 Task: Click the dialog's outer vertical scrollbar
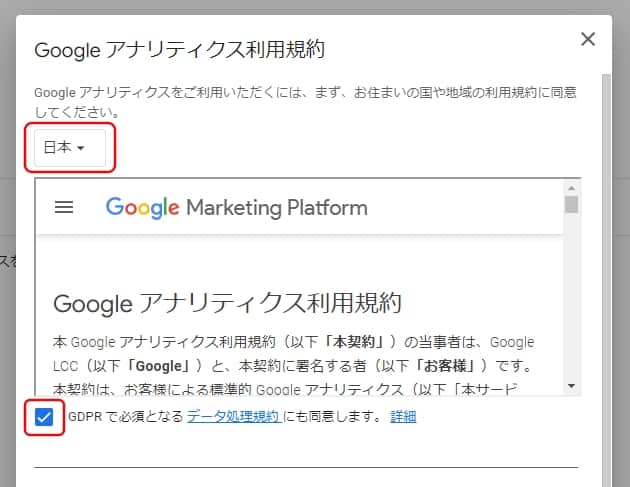tap(606, 280)
